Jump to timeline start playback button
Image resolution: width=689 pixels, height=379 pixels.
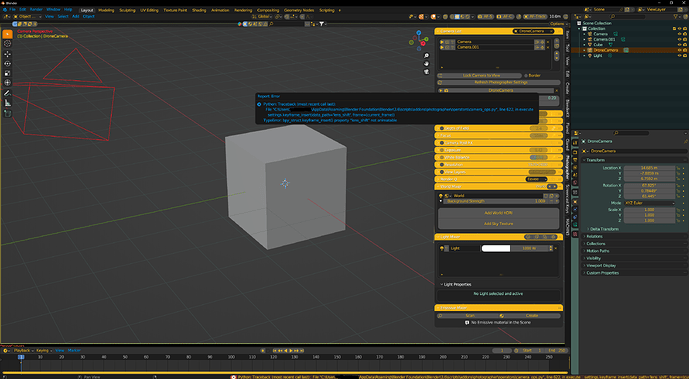(275, 350)
